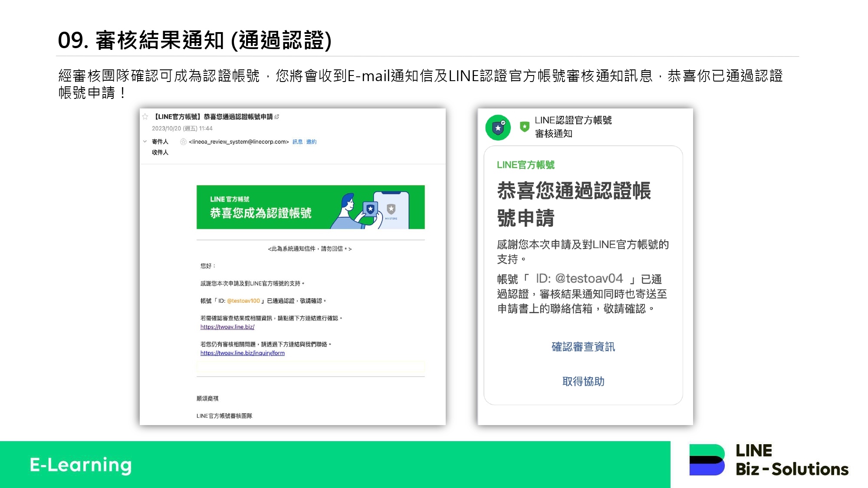Click the small green shield badge
This screenshot has width=868, height=488.
(x=524, y=127)
